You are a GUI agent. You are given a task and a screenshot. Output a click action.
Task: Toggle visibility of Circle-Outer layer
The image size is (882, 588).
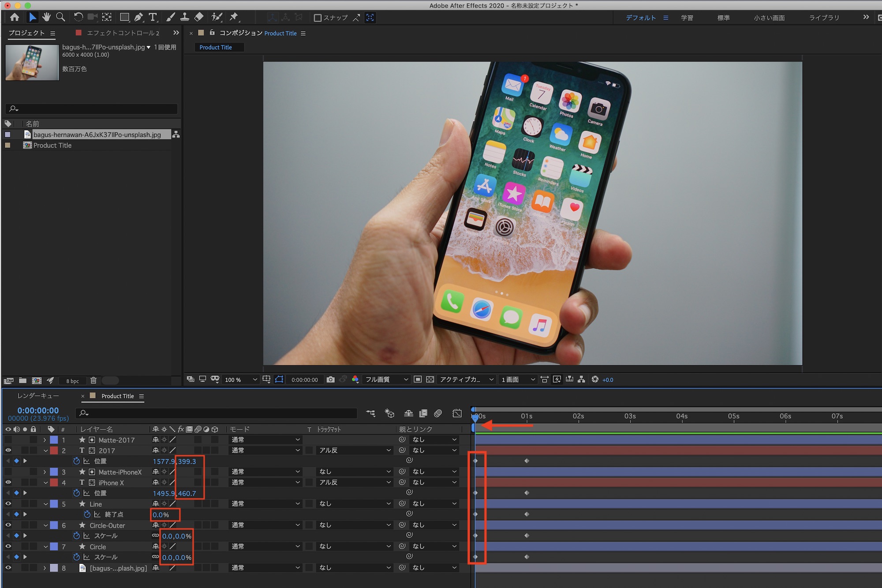8,525
